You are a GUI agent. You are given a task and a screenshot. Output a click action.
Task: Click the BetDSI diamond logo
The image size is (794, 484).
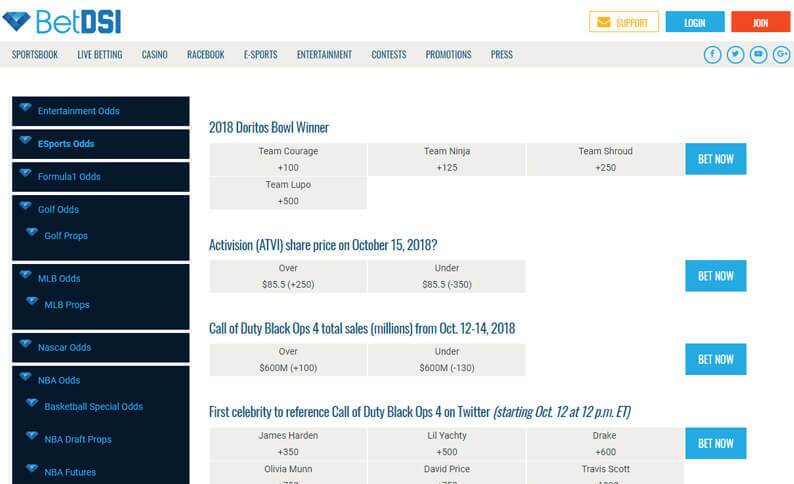click(x=16, y=21)
